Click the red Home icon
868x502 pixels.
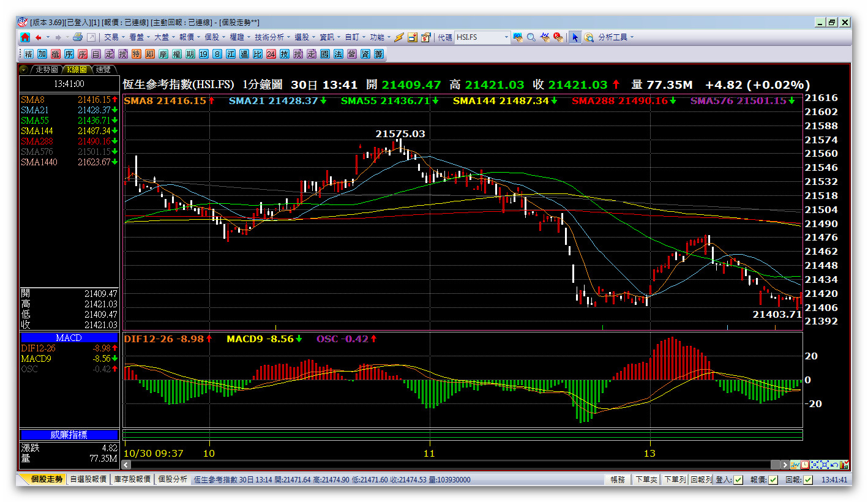tap(25, 37)
